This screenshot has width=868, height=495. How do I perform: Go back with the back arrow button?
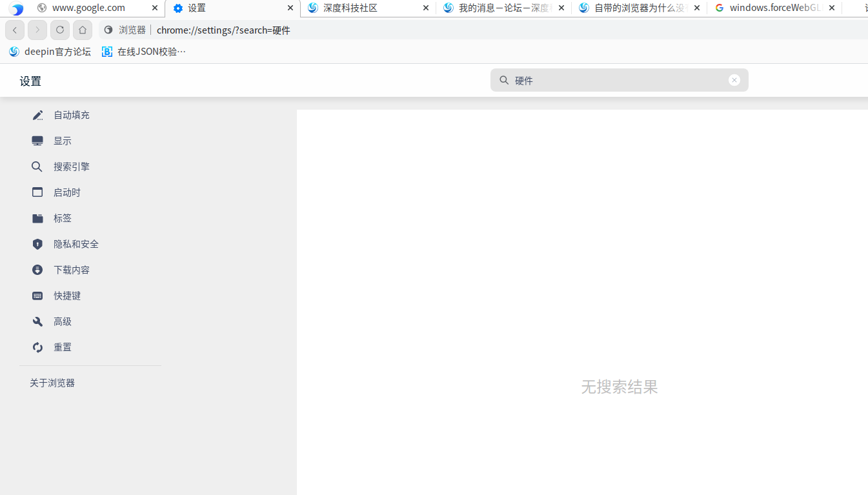point(15,30)
